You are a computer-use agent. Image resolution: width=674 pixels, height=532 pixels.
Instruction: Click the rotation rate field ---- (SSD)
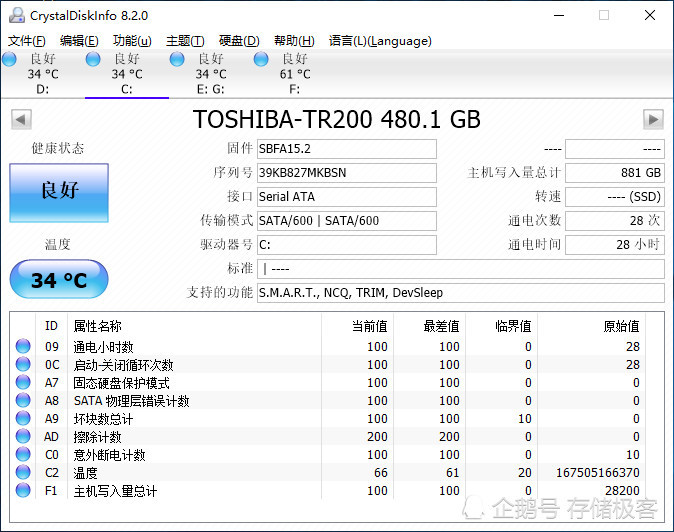pos(615,197)
